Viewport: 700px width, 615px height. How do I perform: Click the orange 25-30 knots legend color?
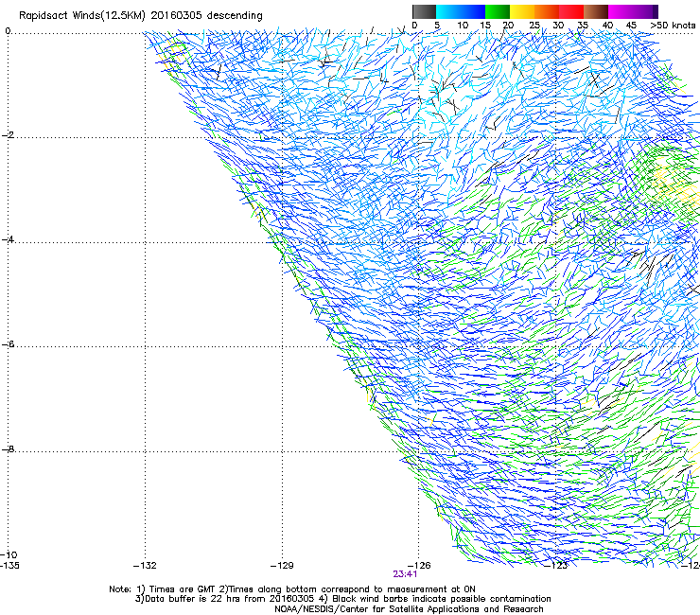(547, 11)
